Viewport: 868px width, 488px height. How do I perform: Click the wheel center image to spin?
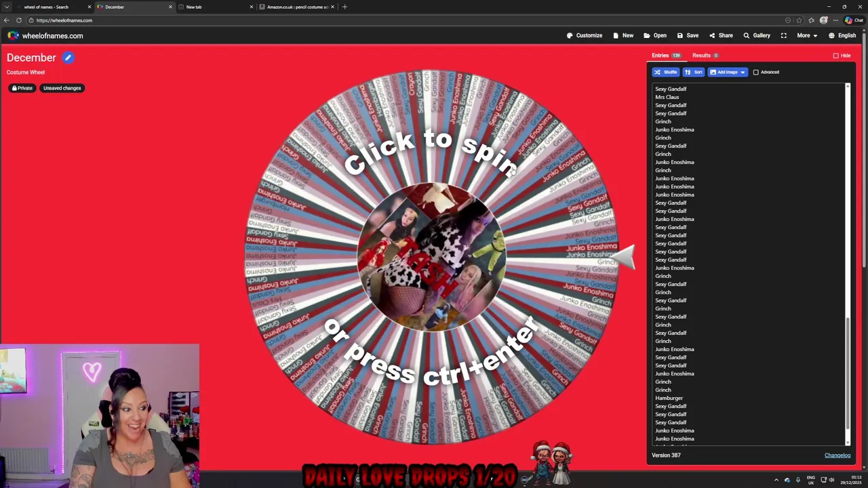click(431, 257)
